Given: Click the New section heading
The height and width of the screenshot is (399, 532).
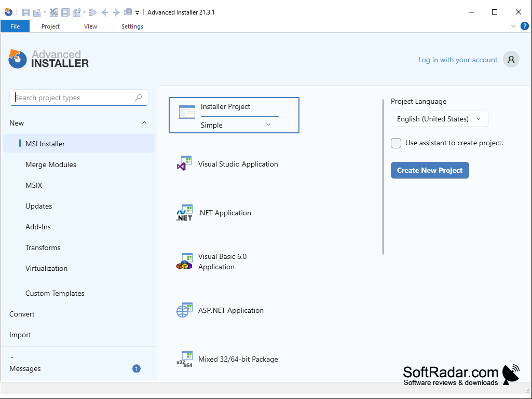Looking at the screenshot, I should 17,123.
